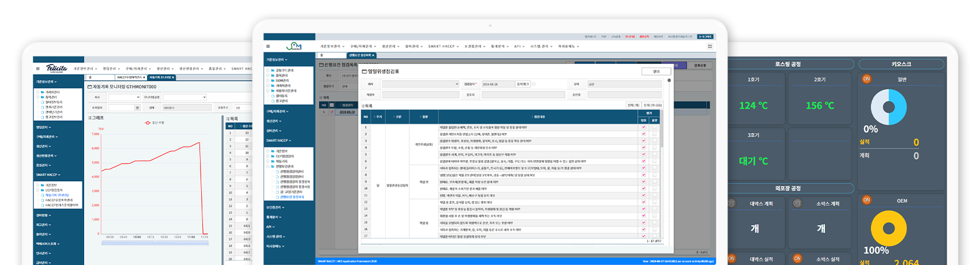Click the 결재상황 button behind the dialog

tap(700, 66)
